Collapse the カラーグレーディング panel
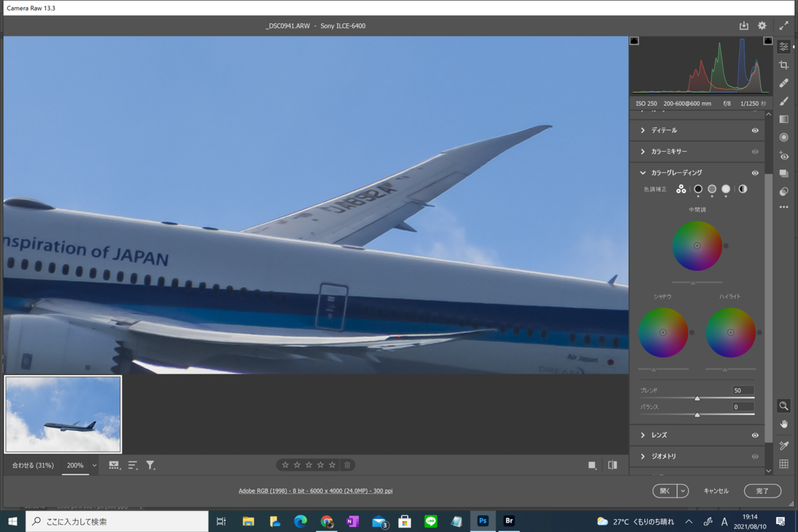This screenshot has height=532, width=798. [x=642, y=173]
